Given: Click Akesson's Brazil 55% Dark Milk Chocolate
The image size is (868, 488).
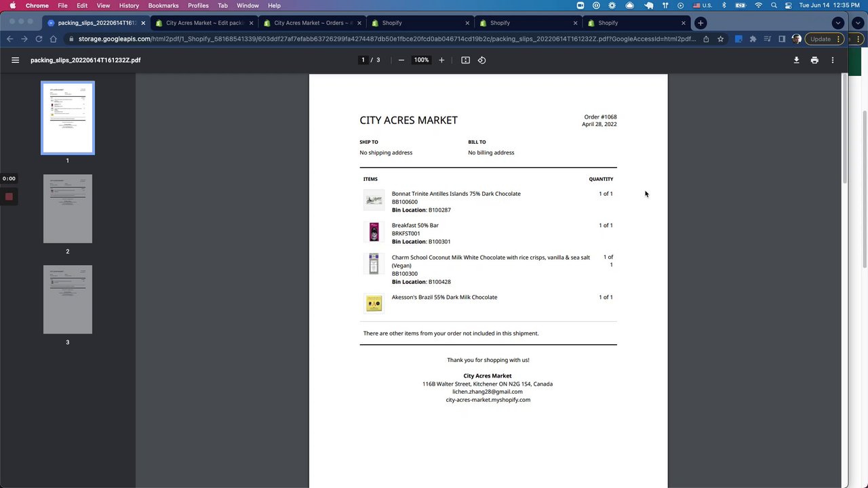Looking at the screenshot, I should coord(444,298).
